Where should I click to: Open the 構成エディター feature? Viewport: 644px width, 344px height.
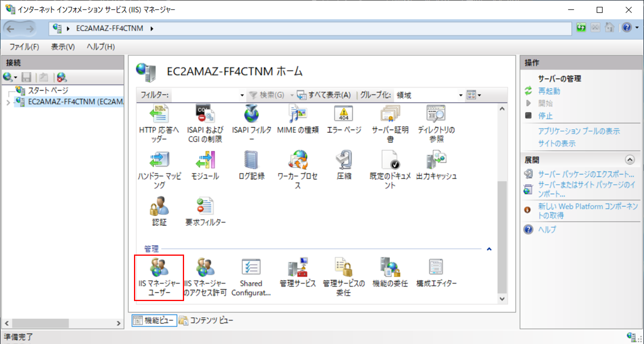tap(436, 273)
